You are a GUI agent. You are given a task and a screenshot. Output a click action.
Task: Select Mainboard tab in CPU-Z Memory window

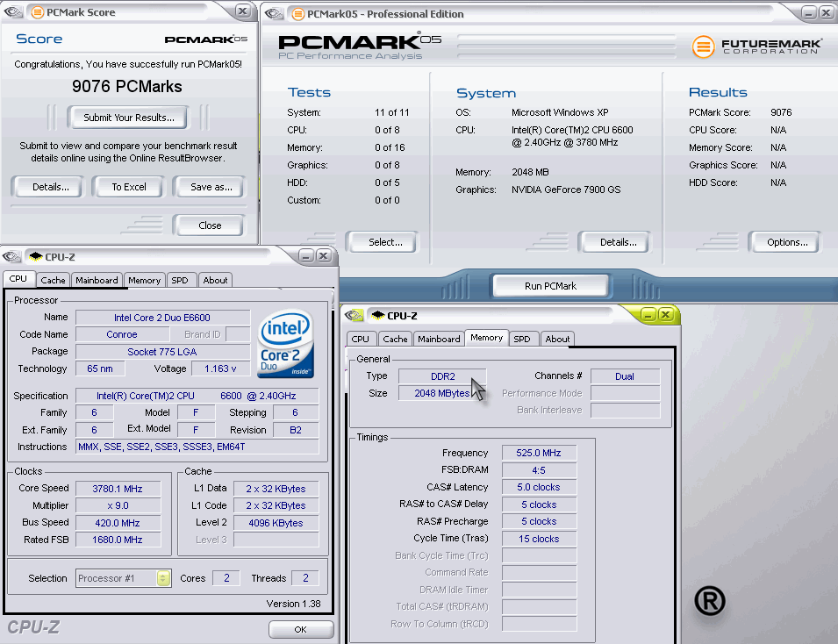(439, 339)
